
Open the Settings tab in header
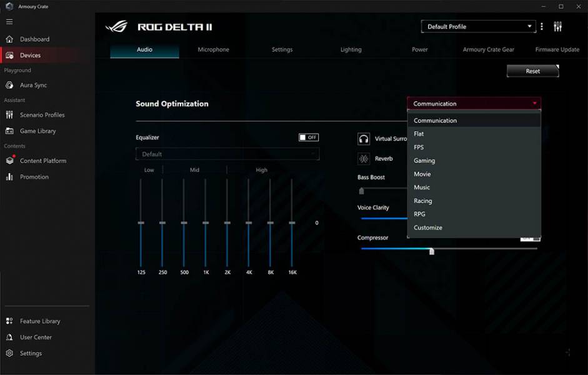coord(282,49)
